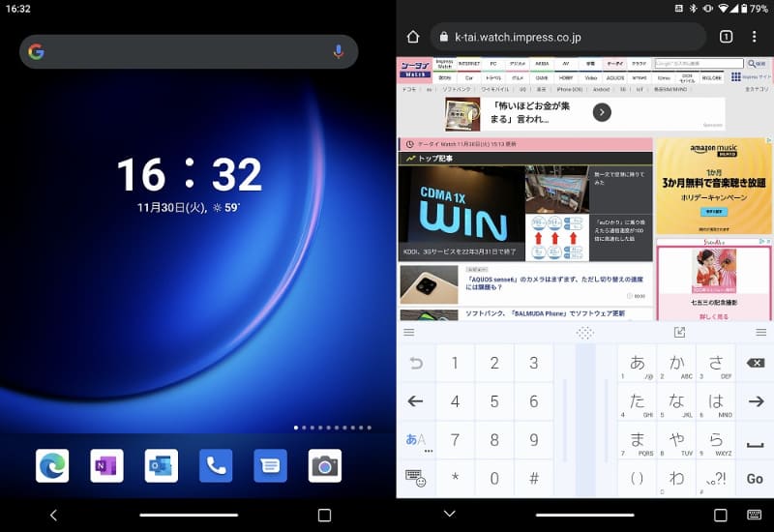Click the Ketai Watch site logo
The width and height of the screenshot is (774, 532).
tap(416, 70)
